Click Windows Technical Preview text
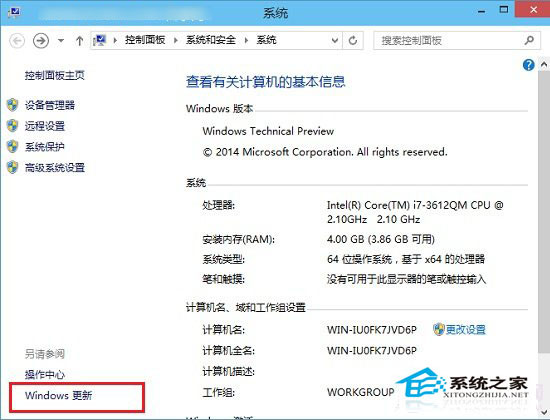Image resolution: width=550 pixels, height=420 pixels. coord(268,131)
